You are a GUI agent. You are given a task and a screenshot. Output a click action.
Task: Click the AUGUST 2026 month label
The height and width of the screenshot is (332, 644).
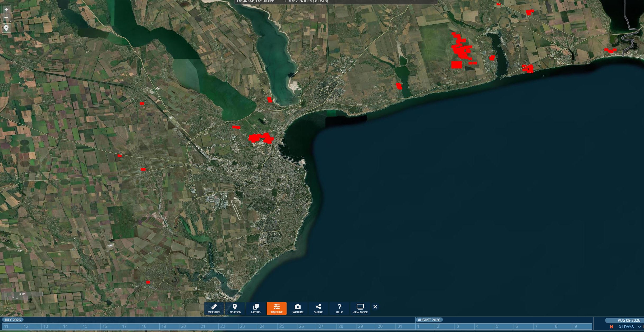click(x=429, y=320)
